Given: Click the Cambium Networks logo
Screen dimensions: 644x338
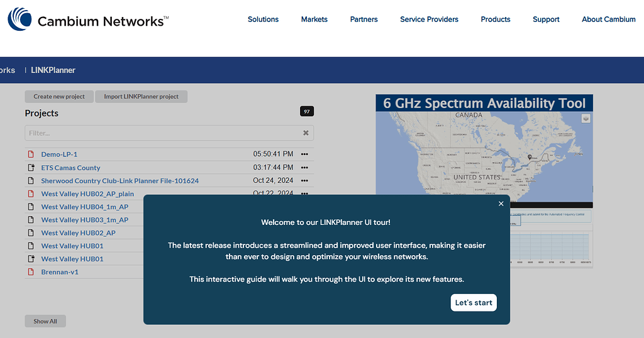Looking at the screenshot, I should pos(88,19).
